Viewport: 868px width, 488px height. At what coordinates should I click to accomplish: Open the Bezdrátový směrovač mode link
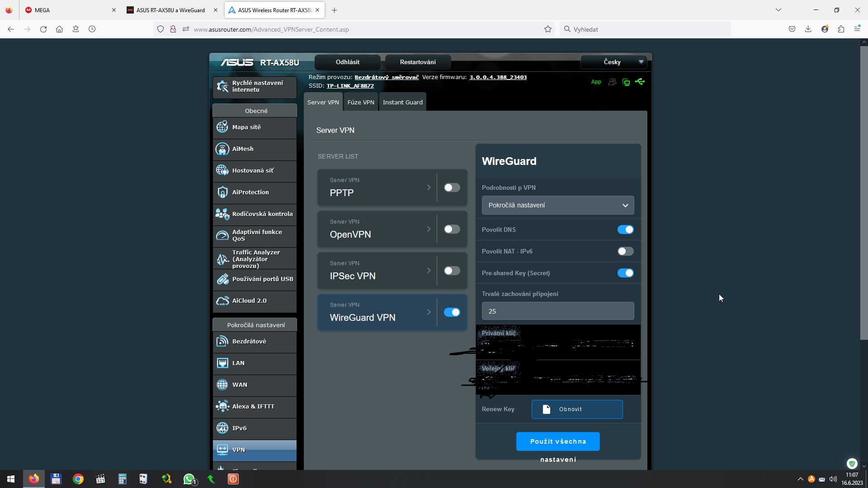pyautogui.click(x=387, y=77)
